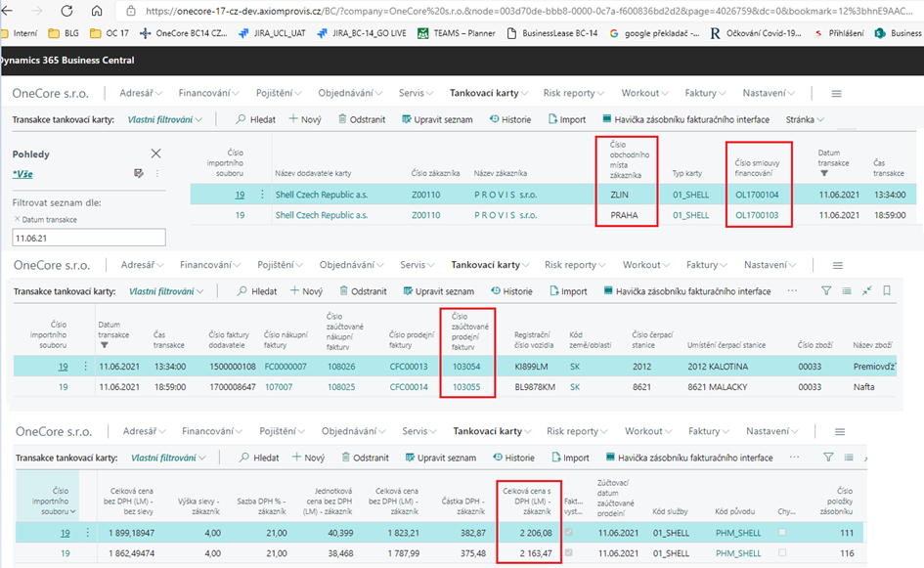Open the three-dot row menu for ZLIN row

tap(262, 195)
